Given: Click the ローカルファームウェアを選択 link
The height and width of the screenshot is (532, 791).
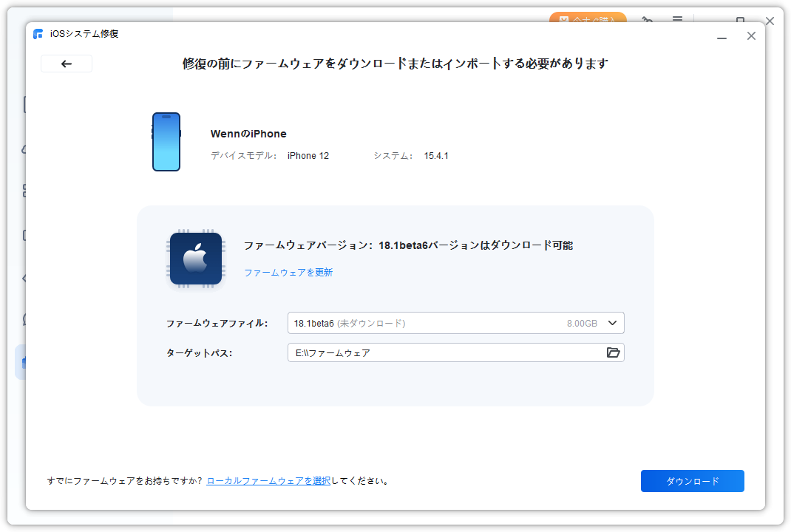Looking at the screenshot, I should [268, 481].
